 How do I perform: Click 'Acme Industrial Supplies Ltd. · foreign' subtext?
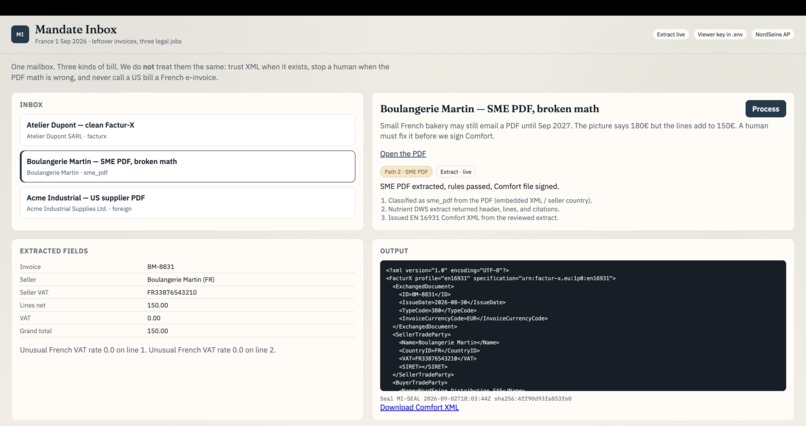pyautogui.click(x=79, y=209)
